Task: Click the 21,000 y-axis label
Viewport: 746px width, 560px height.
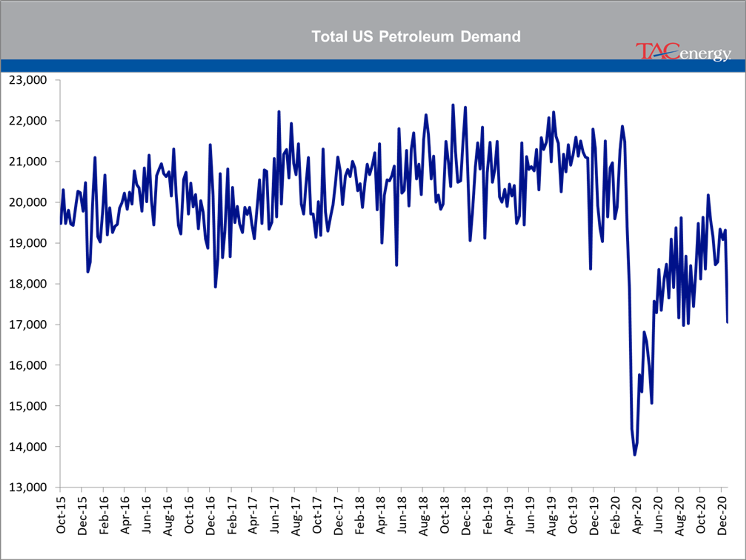Action: click(28, 161)
